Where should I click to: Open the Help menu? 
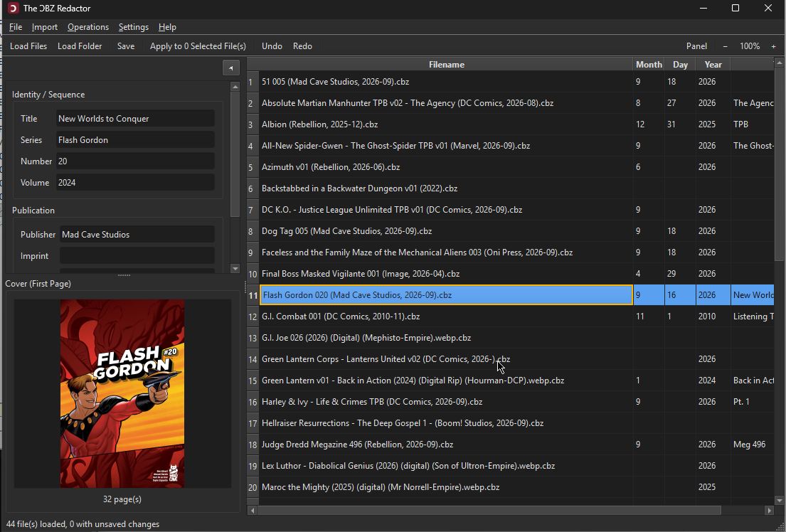click(167, 27)
